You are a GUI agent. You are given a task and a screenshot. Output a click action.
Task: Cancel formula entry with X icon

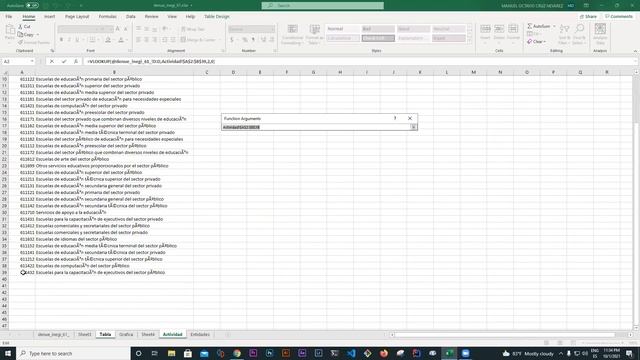pos(51,61)
